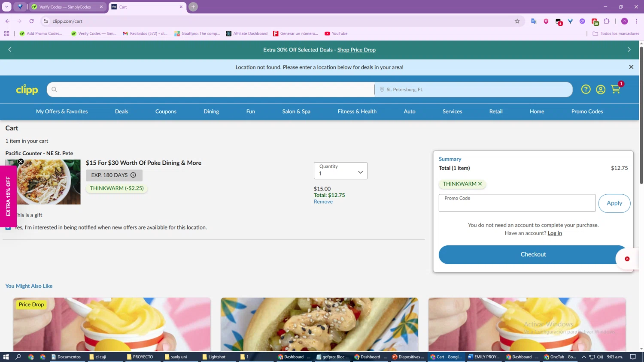Open Windows Start menu
The height and width of the screenshot is (362, 644).
point(6,357)
